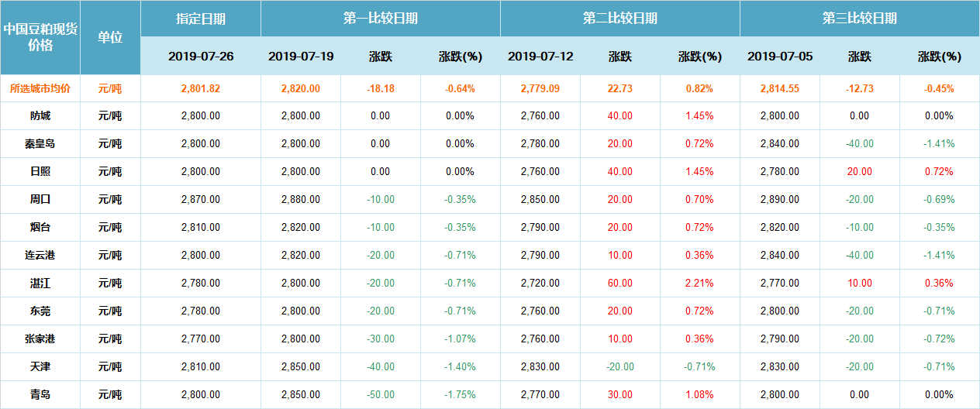Select the 青岛 city row label
Image resolution: width=980 pixels, height=409 pixels.
[x=40, y=394]
